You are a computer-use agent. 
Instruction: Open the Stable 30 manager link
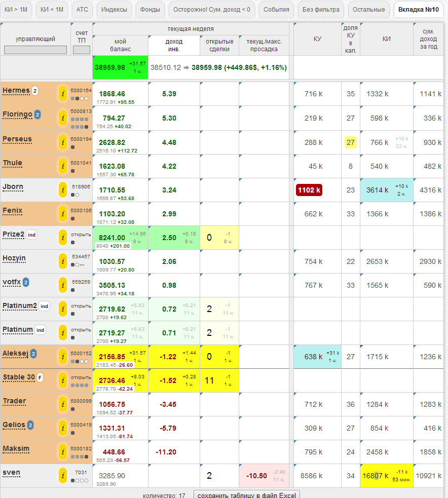click(19, 377)
